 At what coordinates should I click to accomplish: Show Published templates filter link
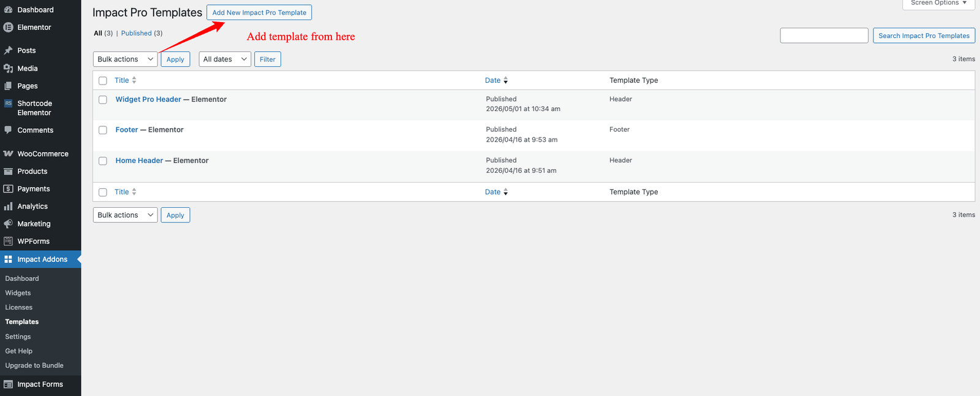[x=136, y=33]
